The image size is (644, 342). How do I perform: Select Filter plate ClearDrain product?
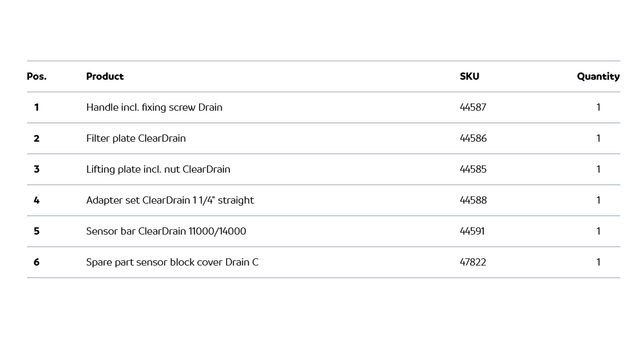pos(136,138)
